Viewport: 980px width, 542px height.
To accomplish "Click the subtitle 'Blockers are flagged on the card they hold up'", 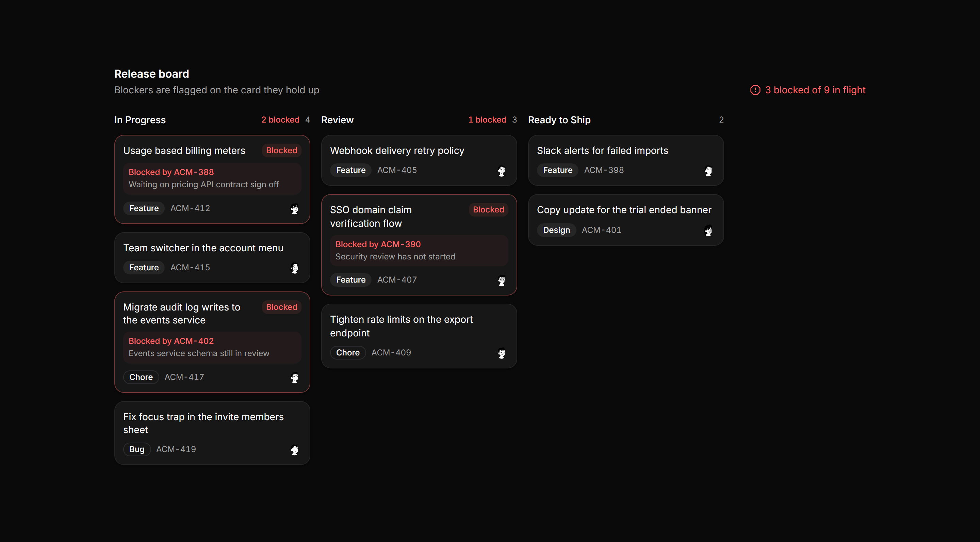I will click(x=217, y=90).
